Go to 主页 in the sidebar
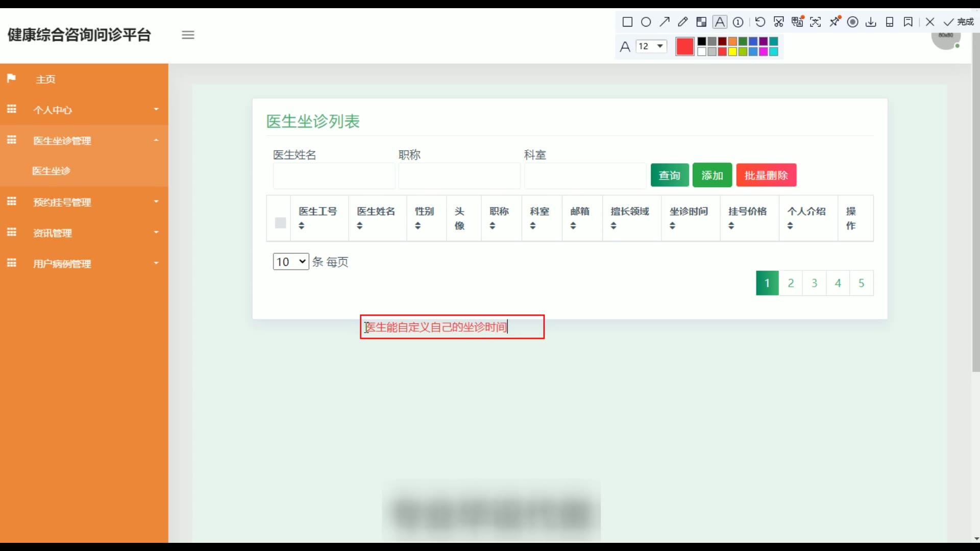The image size is (980, 551). (45, 79)
